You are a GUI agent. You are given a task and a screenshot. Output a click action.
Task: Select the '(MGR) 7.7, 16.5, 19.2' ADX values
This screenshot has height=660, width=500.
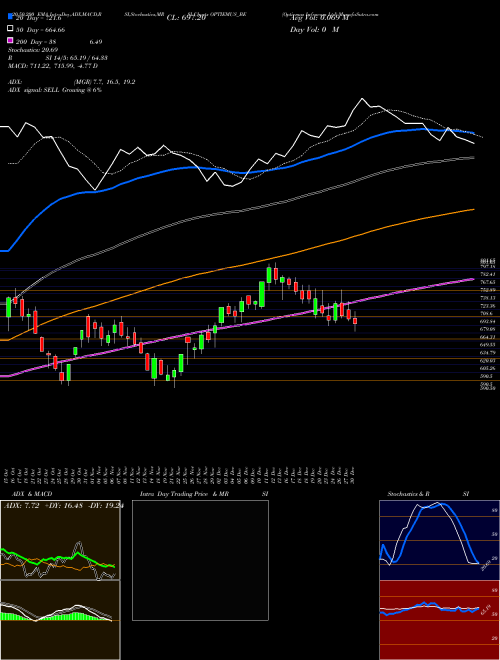(x=105, y=82)
